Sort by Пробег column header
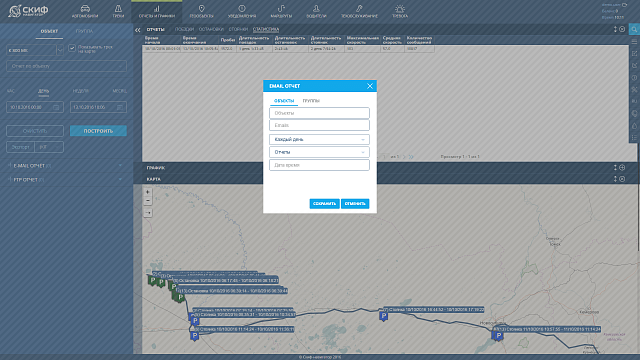 tap(228, 40)
